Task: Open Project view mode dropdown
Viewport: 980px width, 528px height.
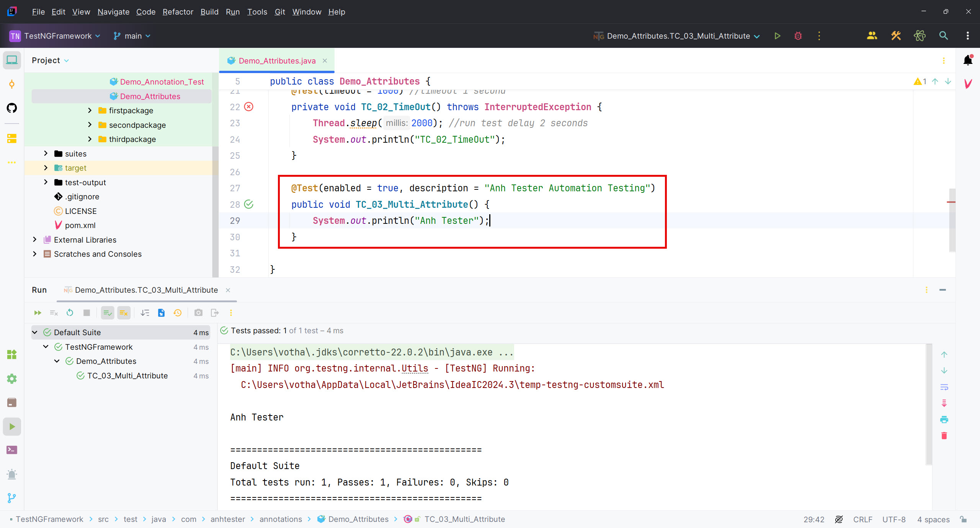Action: [50, 60]
